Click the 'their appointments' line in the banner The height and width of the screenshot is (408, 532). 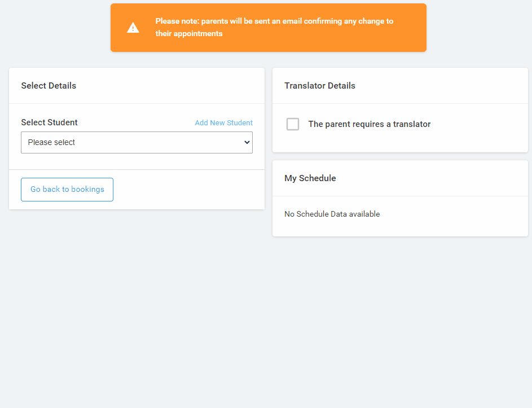(x=189, y=33)
